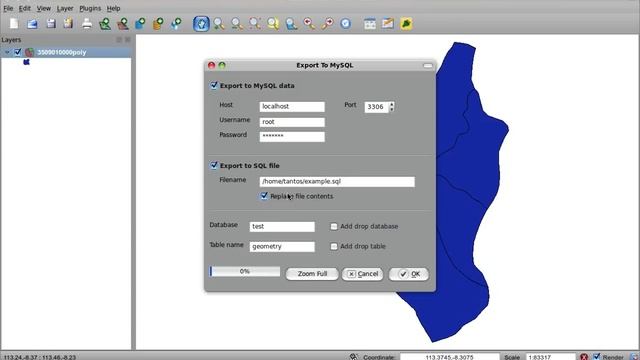Click the Zoom Next icon with right arrow

point(327,24)
